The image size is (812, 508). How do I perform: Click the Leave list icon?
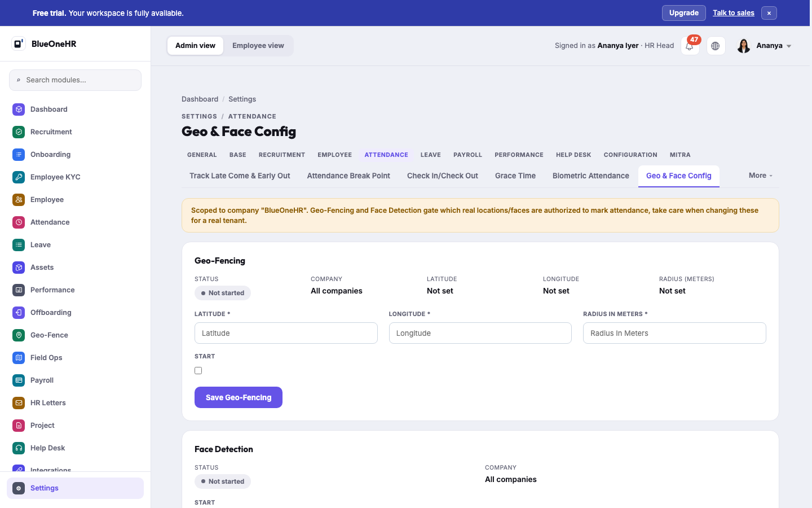19,245
